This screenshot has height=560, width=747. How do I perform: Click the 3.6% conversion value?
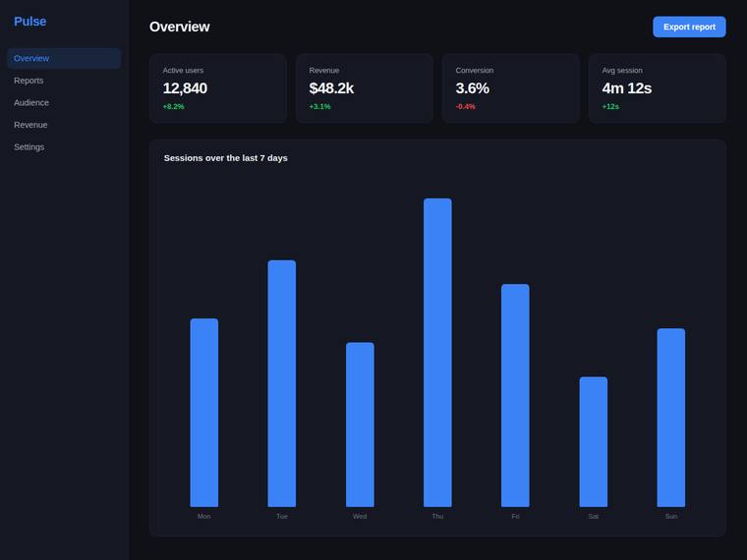pyautogui.click(x=472, y=88)
